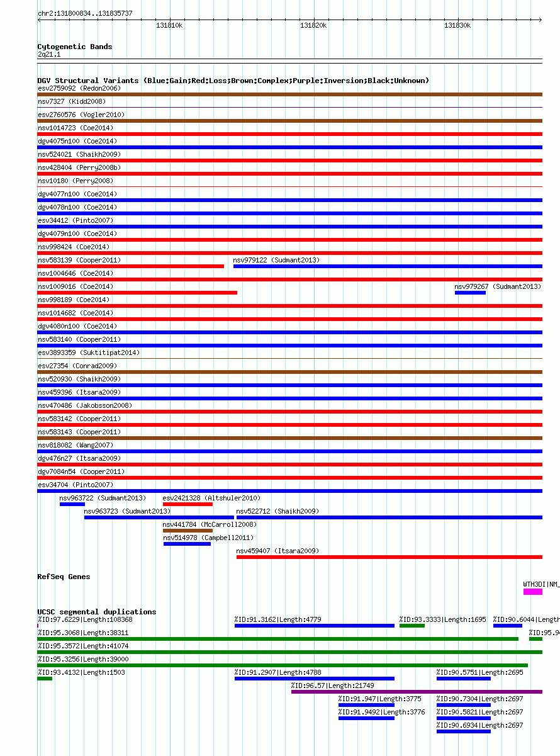This screenshot has width=560, height=756.
Task: Open dgv4079n100 (Coe2014) variant
Action: pos(289,240)
